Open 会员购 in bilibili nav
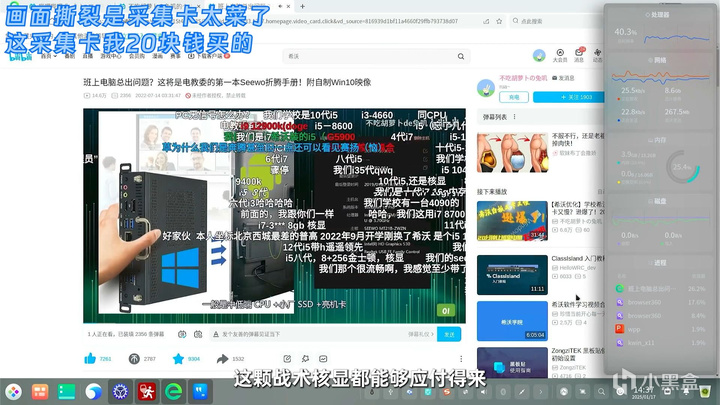This screenshot has height=405, width=720. point(136,56)
